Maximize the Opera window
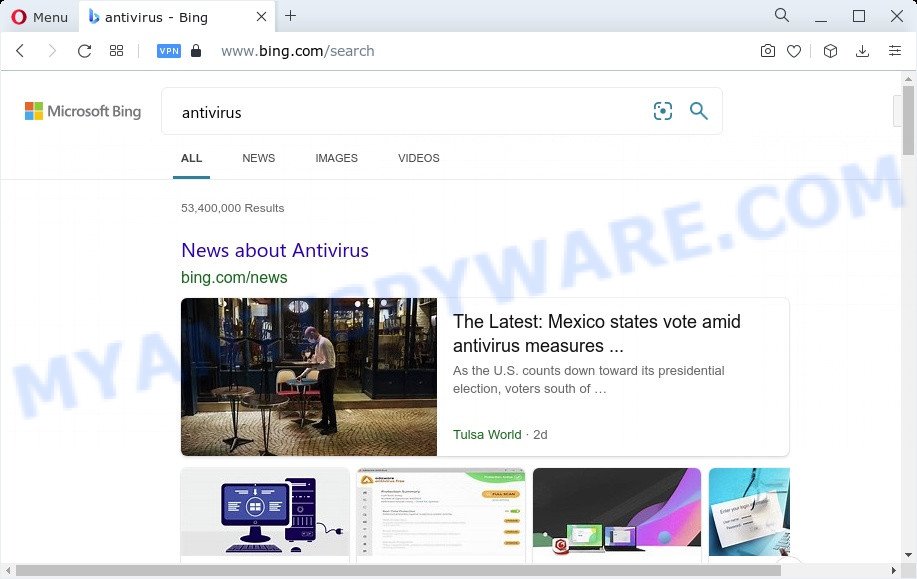917x579 pixels. point(859,16)
